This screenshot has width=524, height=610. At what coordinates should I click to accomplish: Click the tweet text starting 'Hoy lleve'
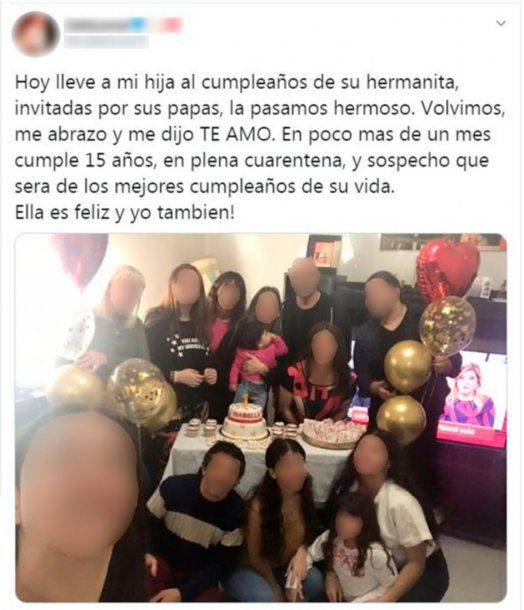pyautogui.click(x=260, y=148)
